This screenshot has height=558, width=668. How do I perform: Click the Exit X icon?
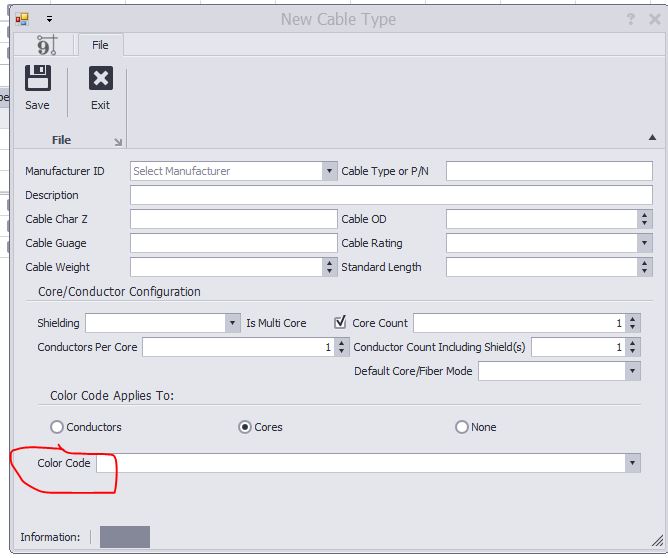pyautogui.click(x=101, y=78)
